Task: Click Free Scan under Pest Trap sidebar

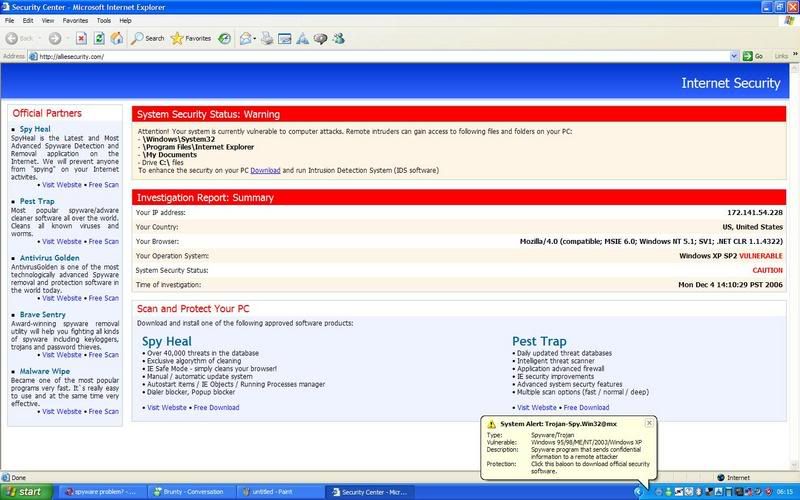Action: (104, 241)
